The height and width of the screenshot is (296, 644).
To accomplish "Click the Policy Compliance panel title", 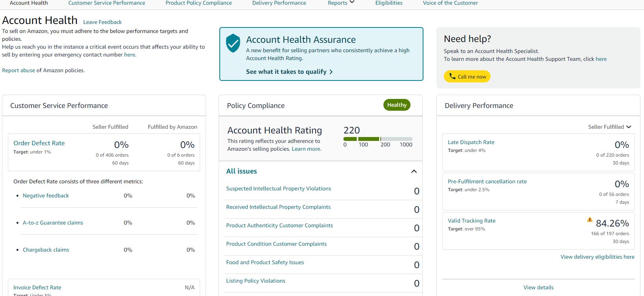I will pyautogui.click(x=256, y=106).
